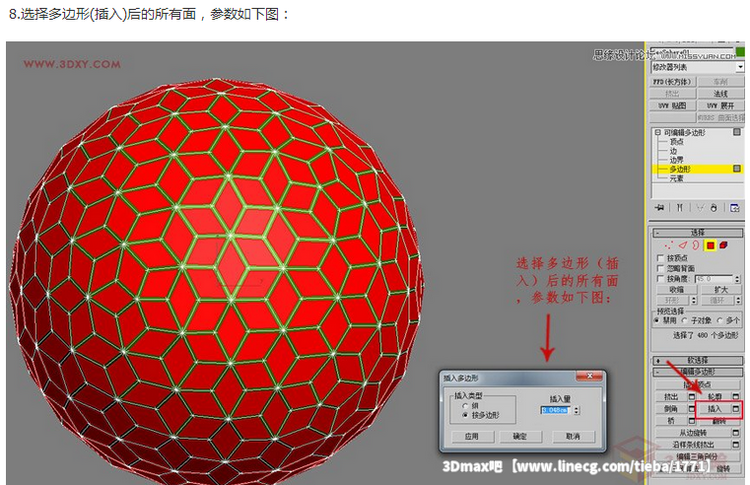750x485 pixels.
Task: Open the green object color swatch
Action: pyautogui.click(x=741, y=51)
